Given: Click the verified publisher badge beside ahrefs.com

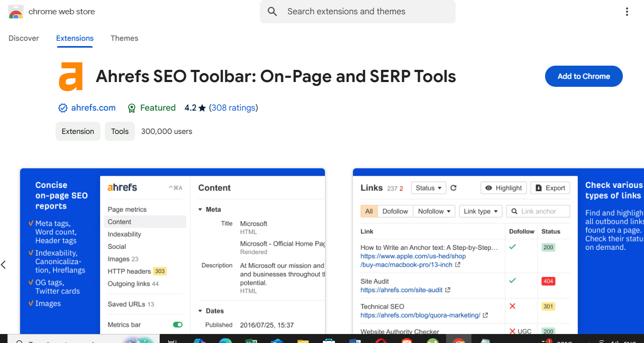Looking at the screenshot, I should (62, 107).
